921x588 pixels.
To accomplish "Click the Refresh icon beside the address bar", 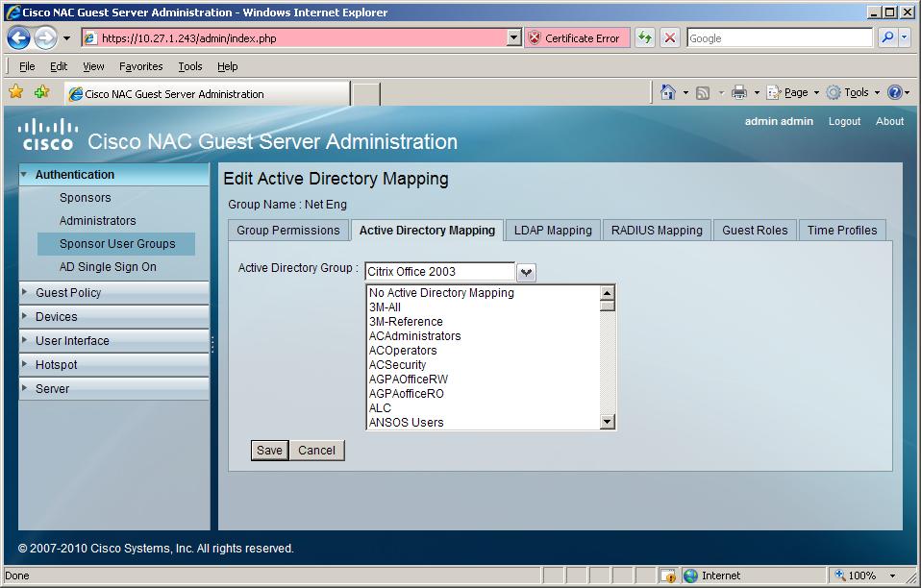I will pyautogui.click(x=642, y=37).
